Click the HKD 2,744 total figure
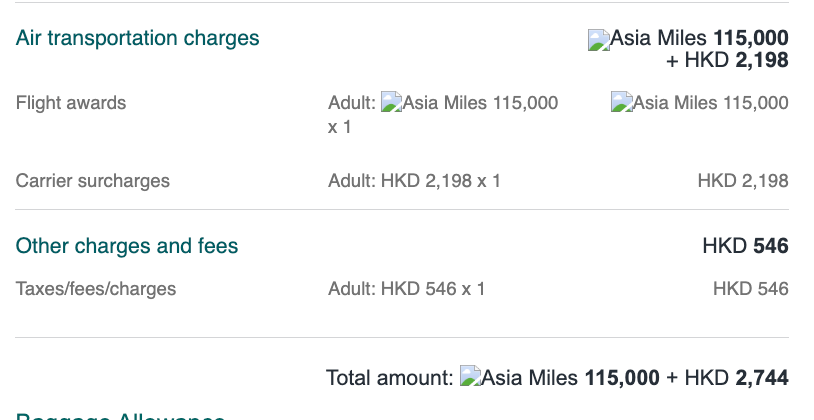This screenshot has height=420, width=814. tap(737, 377)
